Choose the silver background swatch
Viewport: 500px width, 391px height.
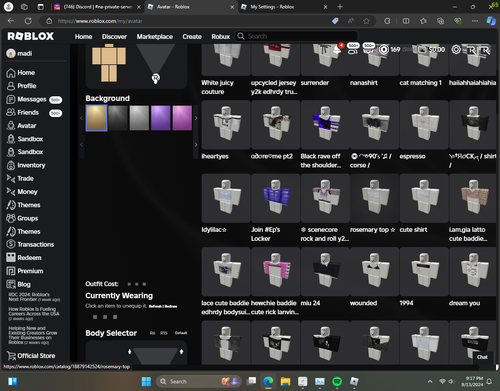pyautogui.click(x=139, y=118)
